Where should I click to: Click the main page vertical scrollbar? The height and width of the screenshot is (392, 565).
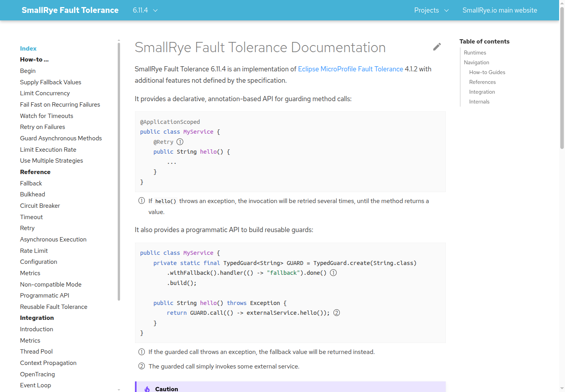click(x=562, y=78)
